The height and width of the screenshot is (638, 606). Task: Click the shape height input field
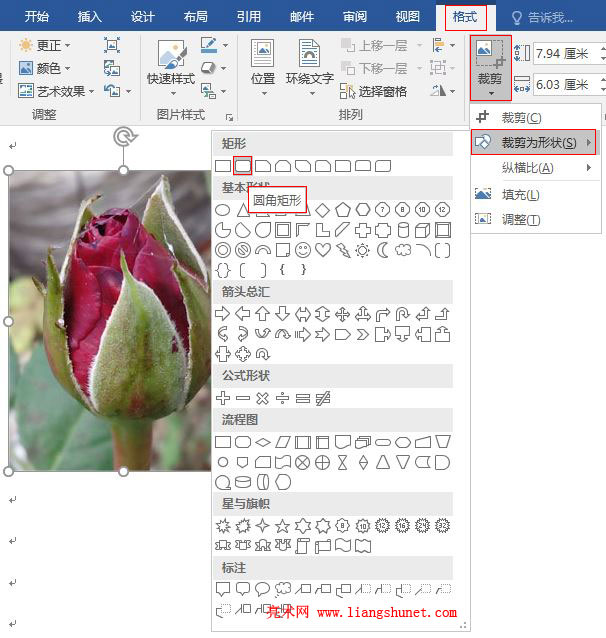566,53
